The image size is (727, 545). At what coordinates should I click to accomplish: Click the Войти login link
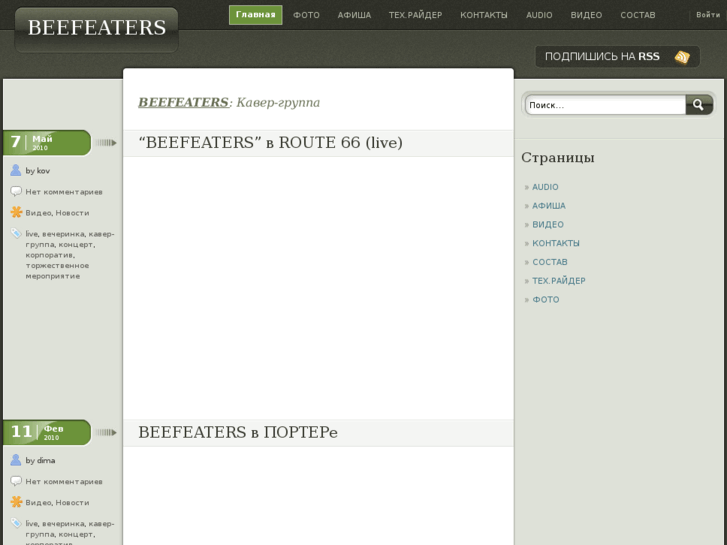(x=708, y=15)
